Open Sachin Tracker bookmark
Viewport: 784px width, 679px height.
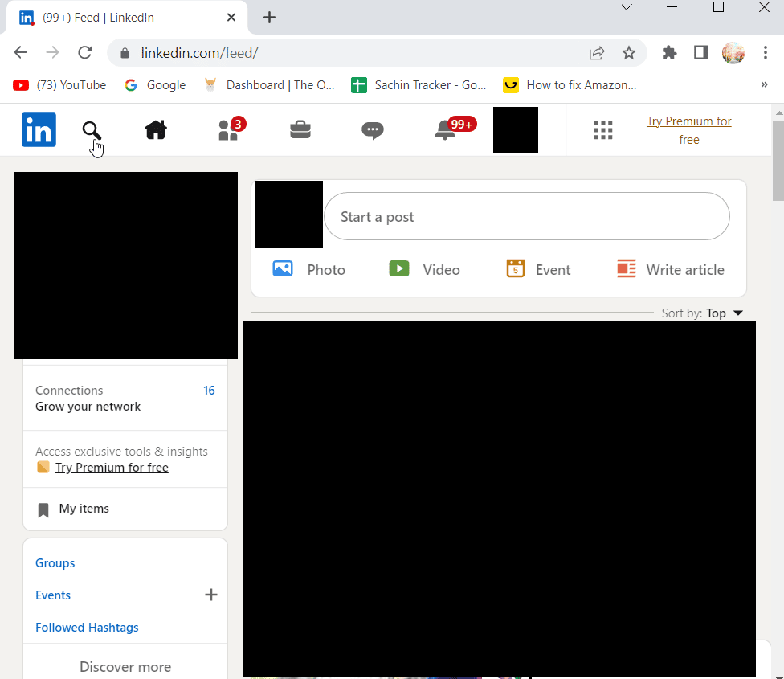coord(419,85)
